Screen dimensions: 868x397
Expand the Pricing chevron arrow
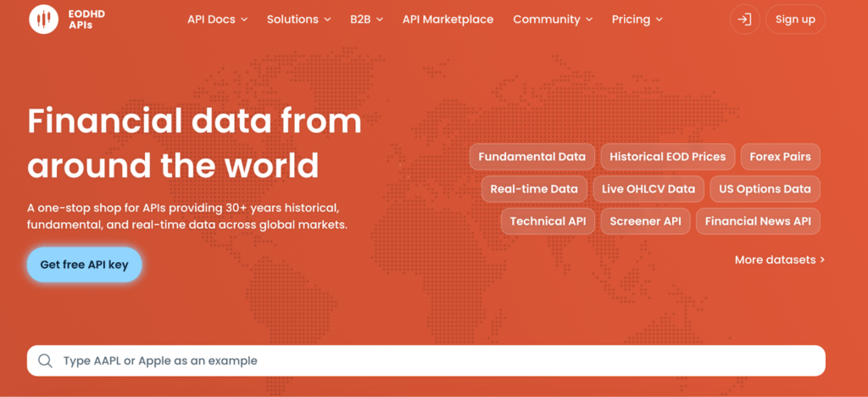point(659,20)
